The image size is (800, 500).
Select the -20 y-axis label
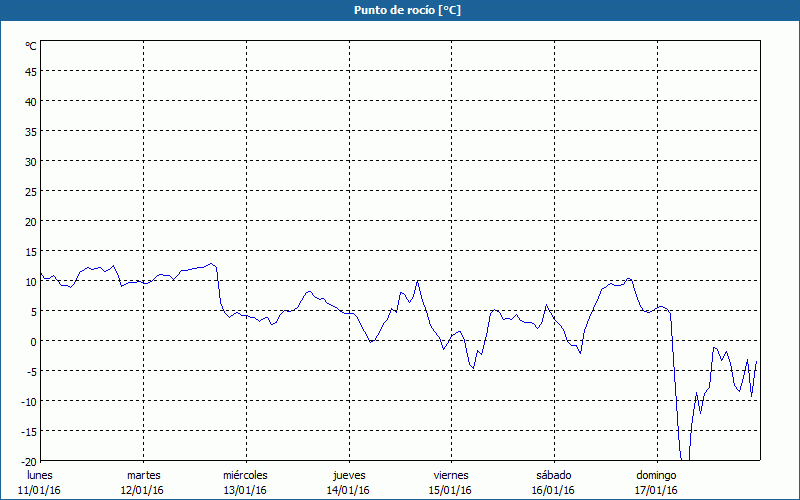29,461
